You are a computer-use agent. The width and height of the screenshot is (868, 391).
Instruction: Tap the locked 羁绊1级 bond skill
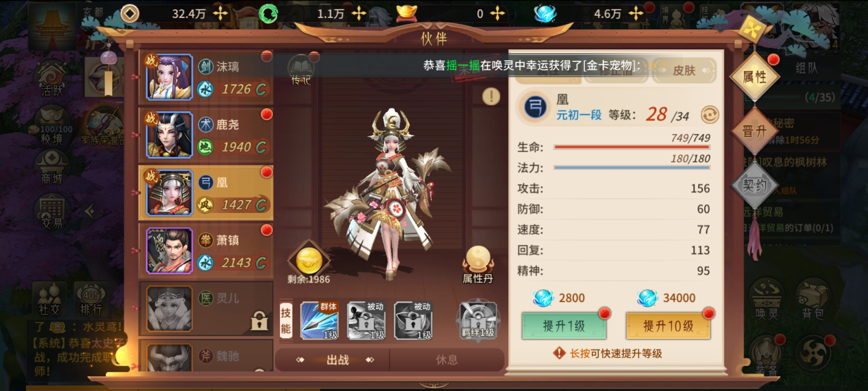478,321
